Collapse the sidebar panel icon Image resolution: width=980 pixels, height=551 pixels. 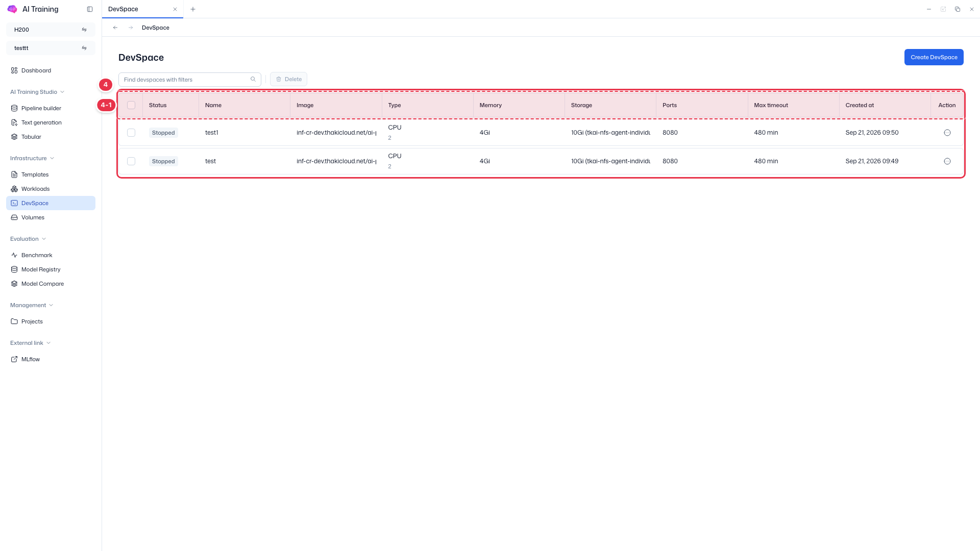click(90, 9)
